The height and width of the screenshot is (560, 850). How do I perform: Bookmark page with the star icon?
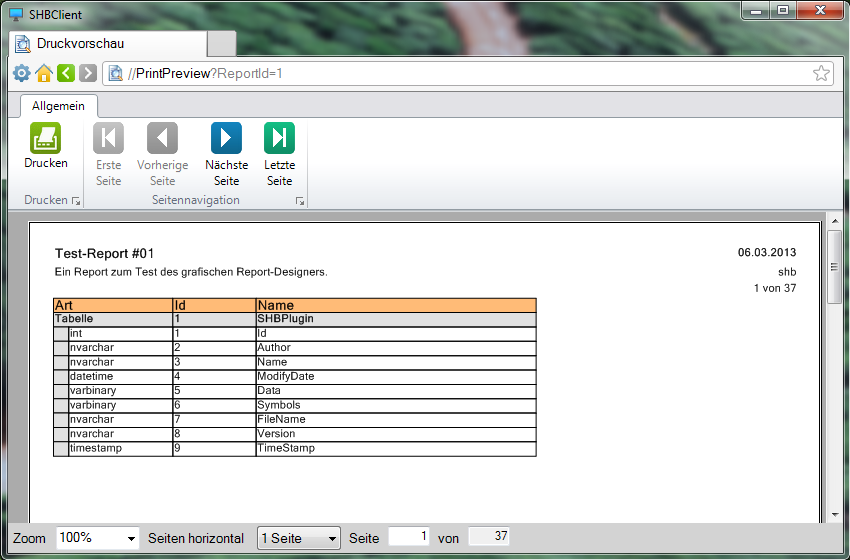[x=821, y=73]
